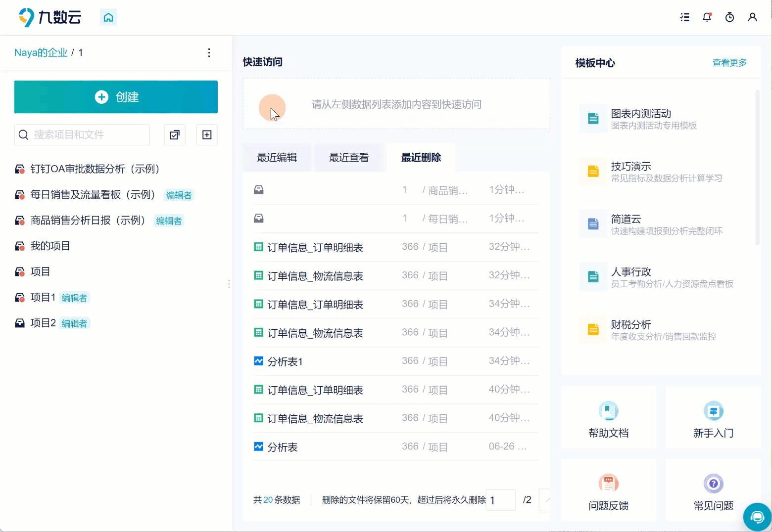Image resolution: width=772 pixels, height=532 pixels.
Task: Click the Naya的企业 breadcrumb link
Action: [41, 53]
